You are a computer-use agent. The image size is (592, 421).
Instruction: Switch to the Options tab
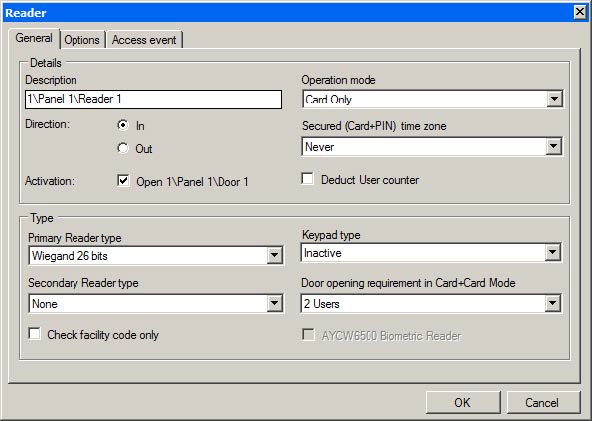click(82, 40)
